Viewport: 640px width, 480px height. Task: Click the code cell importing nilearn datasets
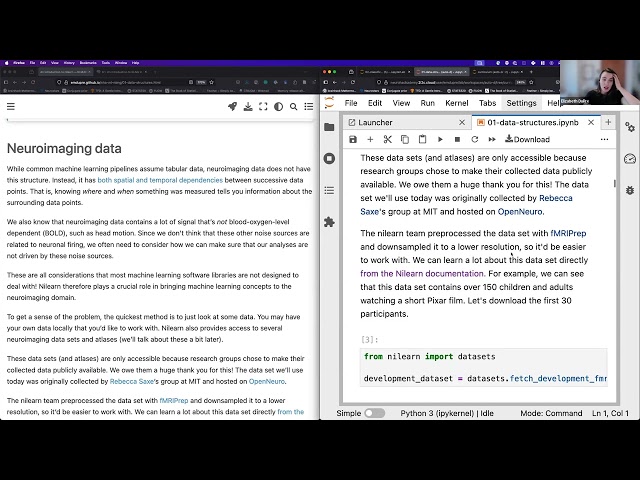coord(484,367)
